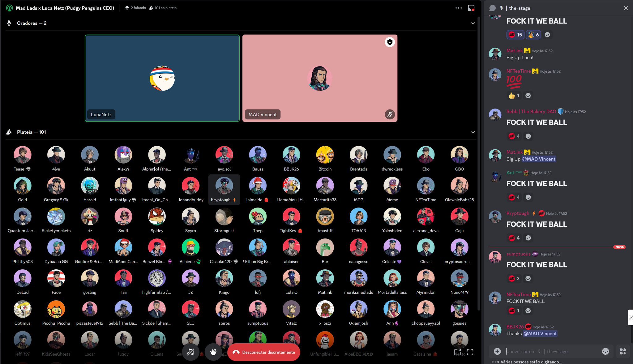Add a reaction to NFTeaTime's 100 emoji message
This screenshot has width=633, height=364.
point(528,96)
